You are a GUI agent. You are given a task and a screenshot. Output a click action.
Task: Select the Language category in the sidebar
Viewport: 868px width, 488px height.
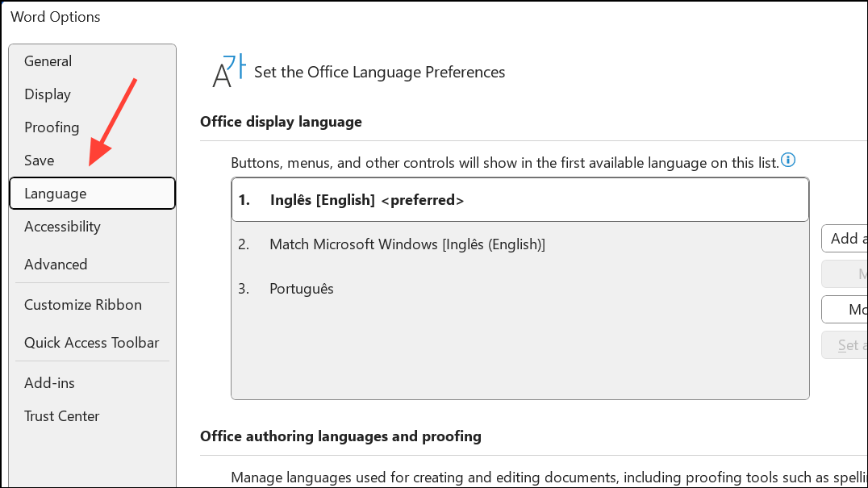coord(55,193)
